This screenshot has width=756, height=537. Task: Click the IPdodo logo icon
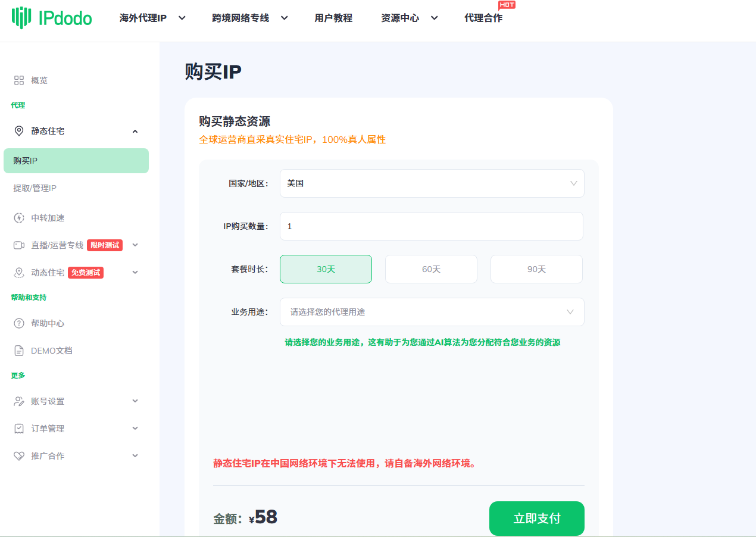[x=21, y=18]
